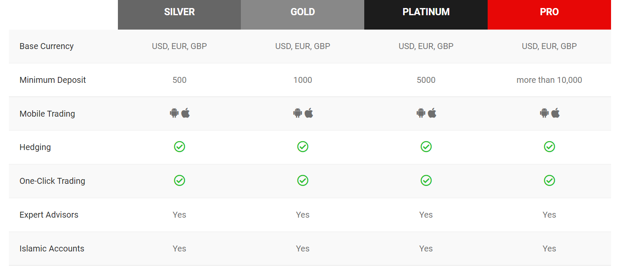Click One-Click Trading checkmark under Platinum
Viewport: 644px width, 273px height.
click(426, 180)
